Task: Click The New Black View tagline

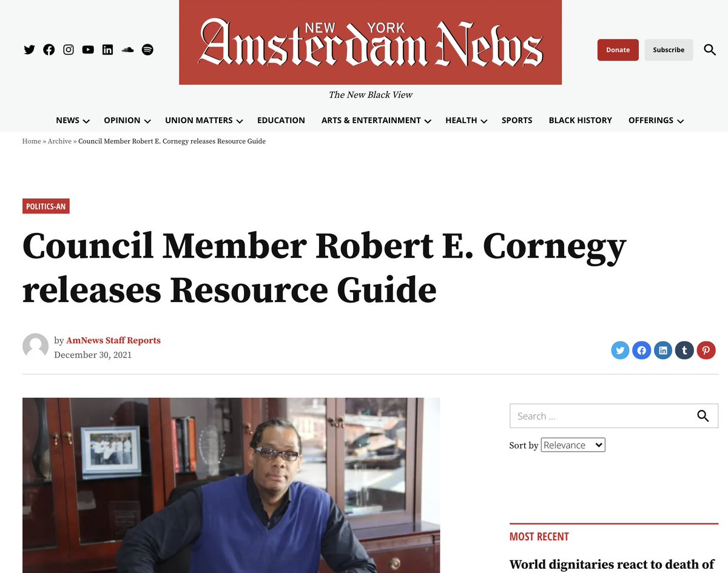Action: click(371, 95)
